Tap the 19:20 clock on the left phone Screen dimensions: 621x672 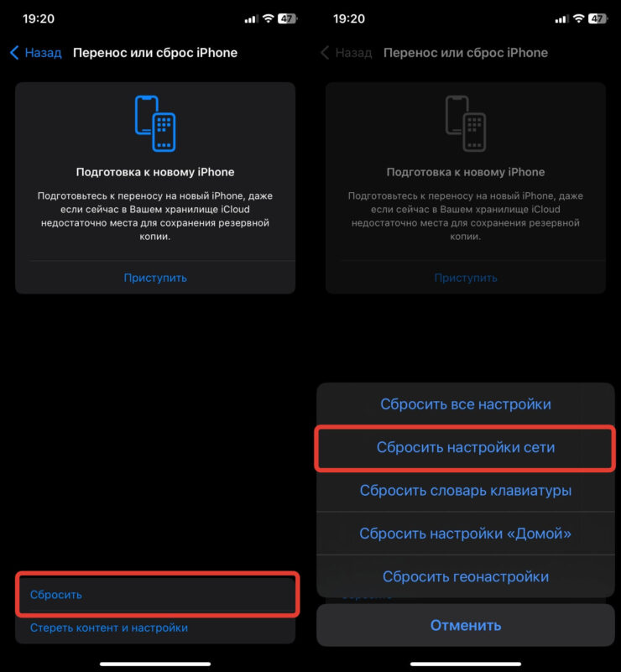coord(39,18)
